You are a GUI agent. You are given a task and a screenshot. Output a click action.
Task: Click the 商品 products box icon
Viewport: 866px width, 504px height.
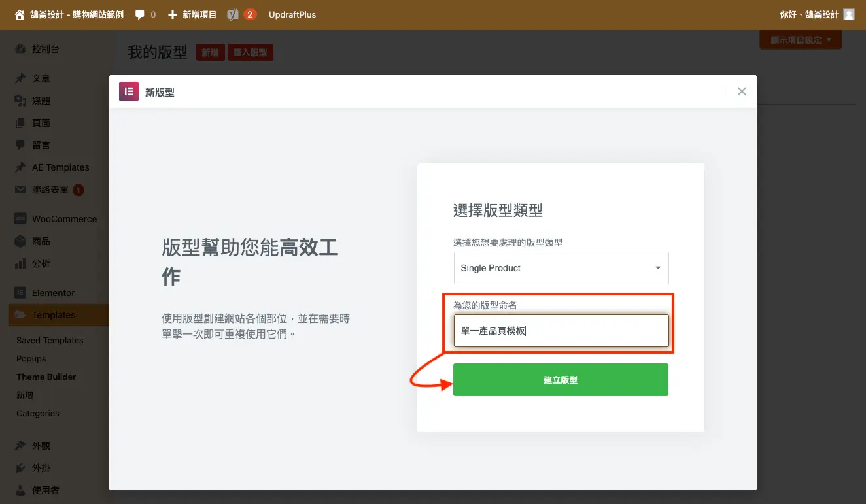(x=20, y=241)
